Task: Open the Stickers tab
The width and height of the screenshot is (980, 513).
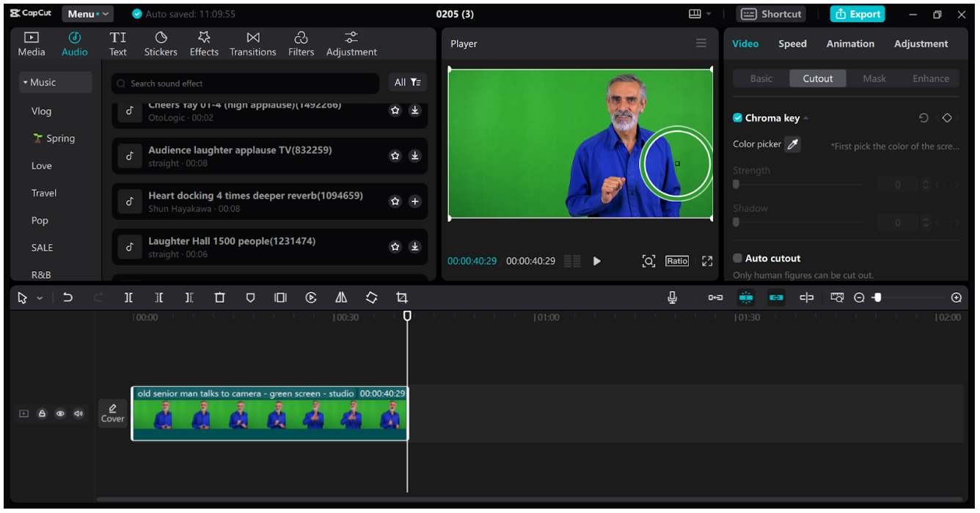Action: [x=161, y=44]
